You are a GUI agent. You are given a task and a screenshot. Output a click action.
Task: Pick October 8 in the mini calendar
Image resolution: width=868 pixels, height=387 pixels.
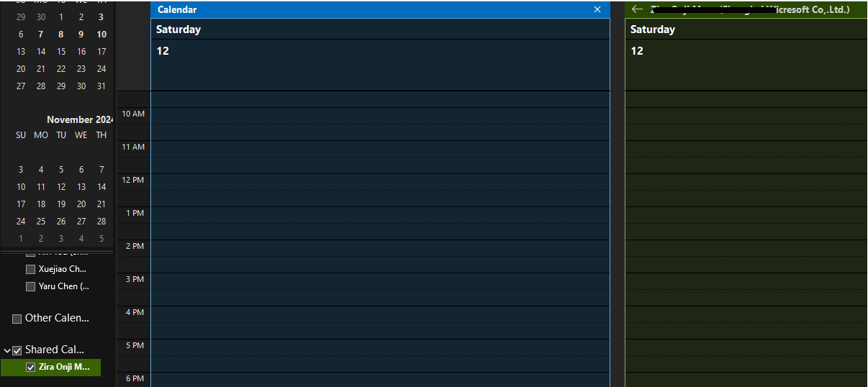coord(61,34)
